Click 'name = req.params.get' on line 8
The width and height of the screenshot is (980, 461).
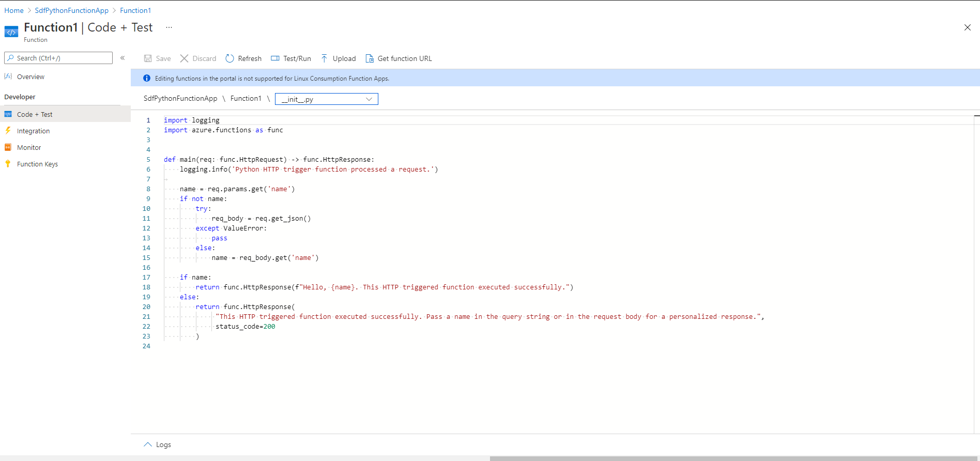click(237, 189)
